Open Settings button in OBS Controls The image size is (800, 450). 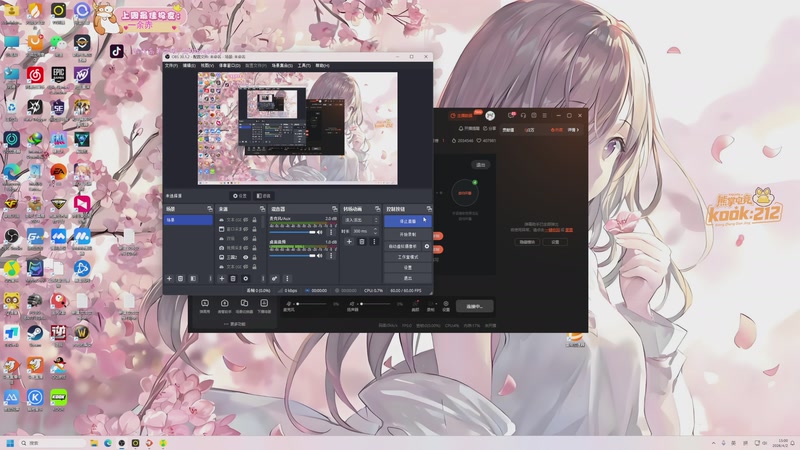408,268
